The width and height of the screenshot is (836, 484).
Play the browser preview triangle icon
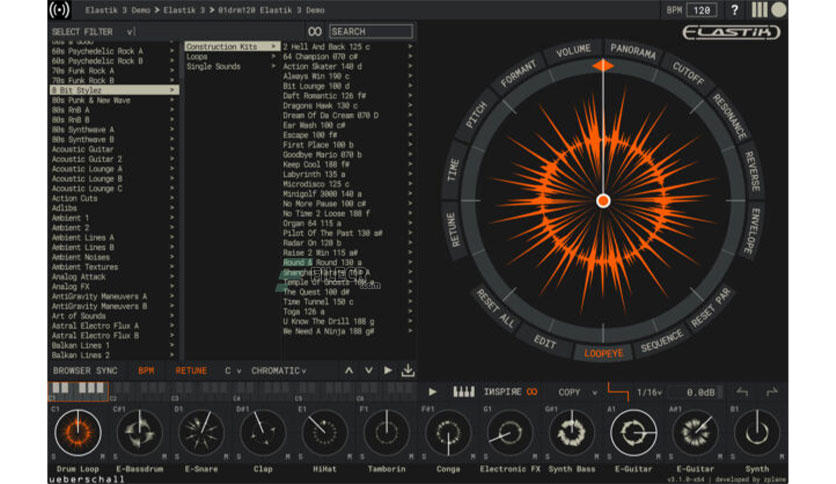click(x=388, y=370)
